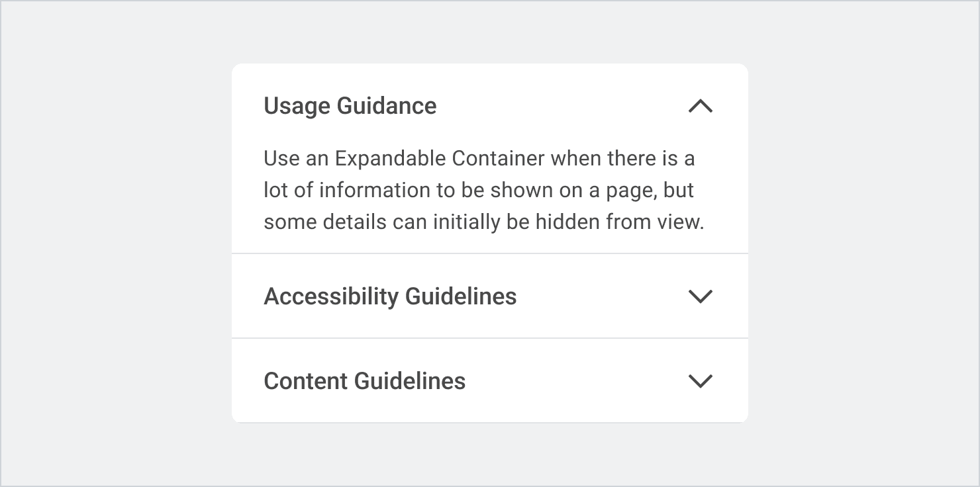Screen dimensions: 980x487
Task: Click the Expandable Container description paragraph
Action: [483, 191]
